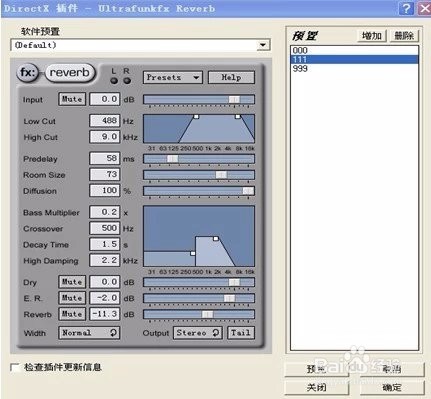The image size is (431, 399).
Task: Click the Predelay 58 ms field
Action: (x=105, y=158)
